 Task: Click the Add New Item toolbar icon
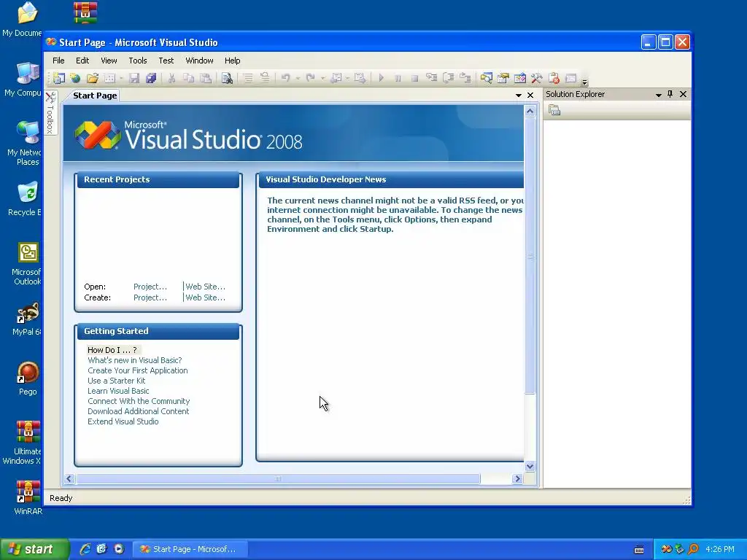pos(110,78)
